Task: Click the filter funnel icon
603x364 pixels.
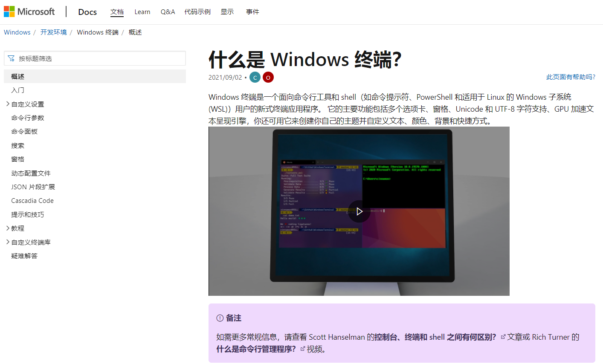Action: (11, 58)
